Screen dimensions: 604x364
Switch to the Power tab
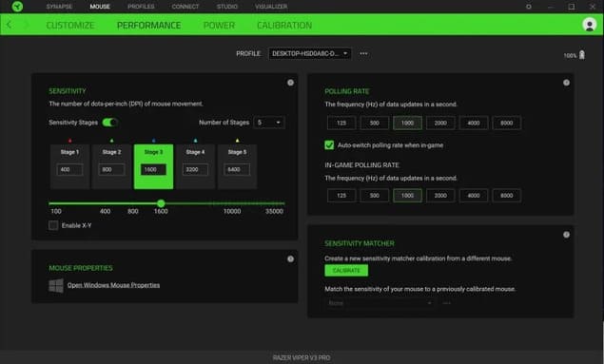tap(219, 25)
